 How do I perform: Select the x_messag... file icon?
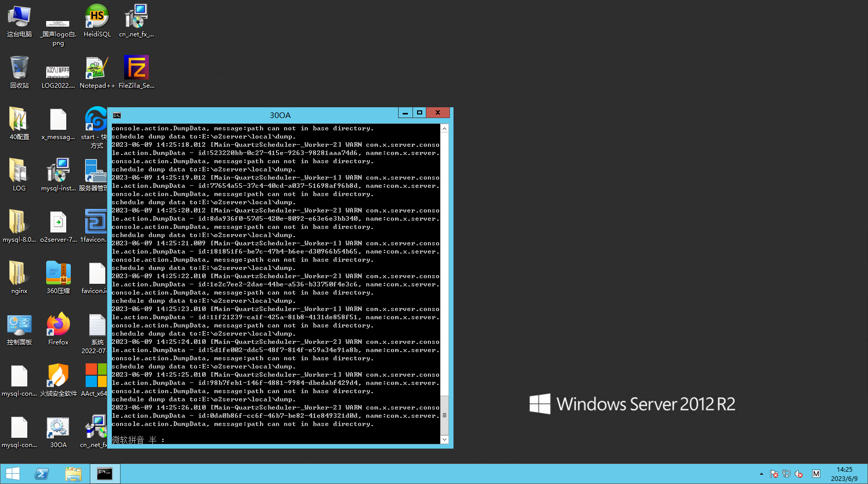click(x=58, y=124)
